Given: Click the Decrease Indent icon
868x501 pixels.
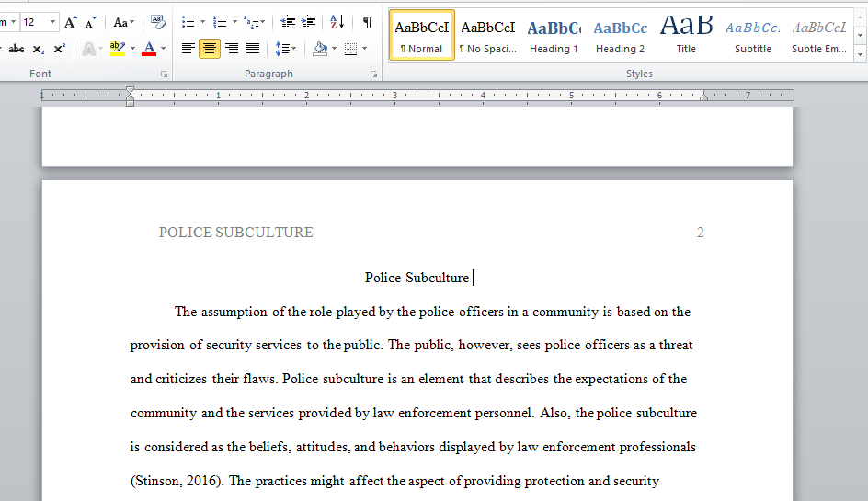Looking at the screenshot, I should point(288,22).
